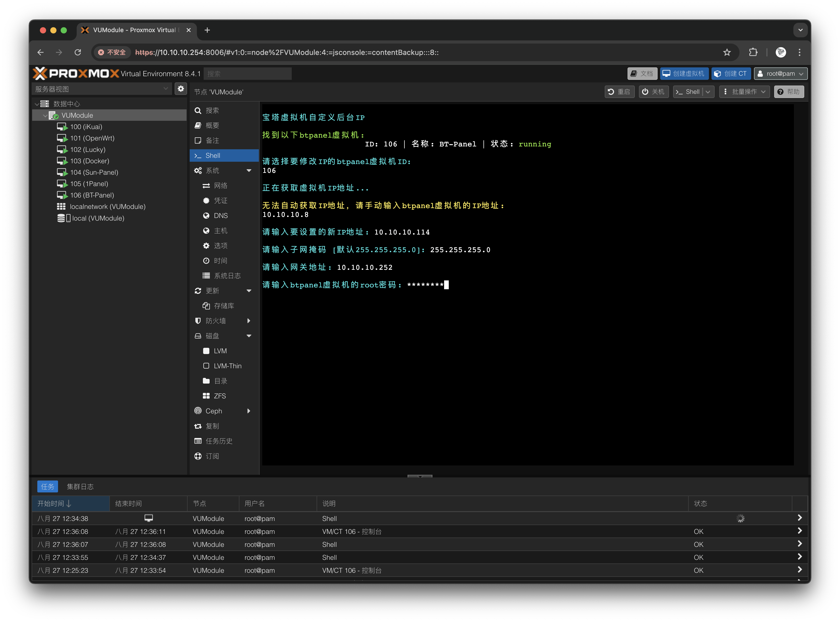The image size is (840, 622).
Task: Click the server view settings gear icon
Action: click(181, 89)
